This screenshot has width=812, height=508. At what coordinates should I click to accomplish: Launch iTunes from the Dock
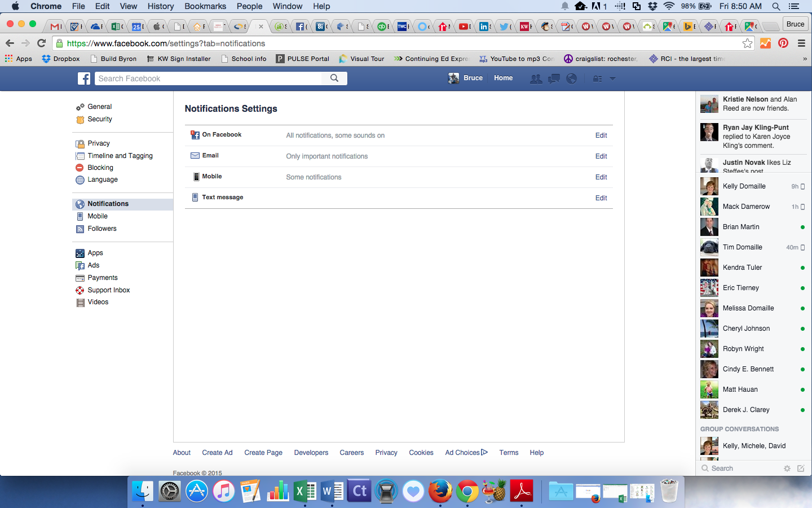[x=223, y=491]
